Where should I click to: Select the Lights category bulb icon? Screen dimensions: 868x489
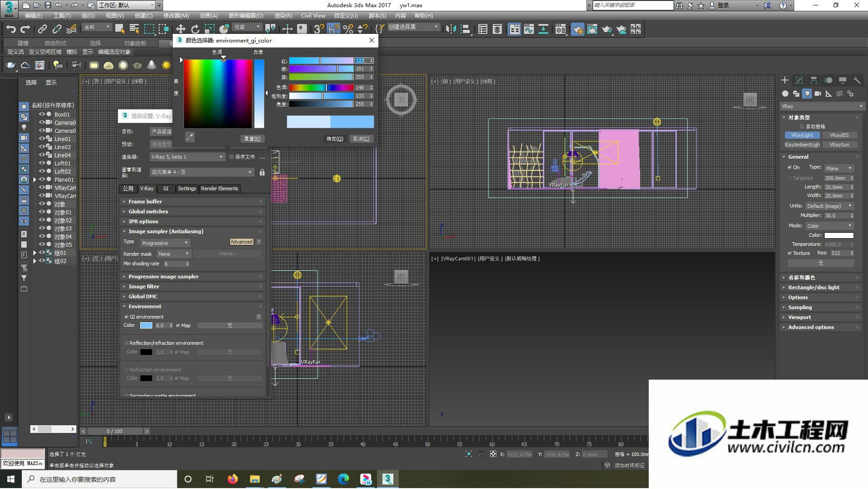coord(807,94)
